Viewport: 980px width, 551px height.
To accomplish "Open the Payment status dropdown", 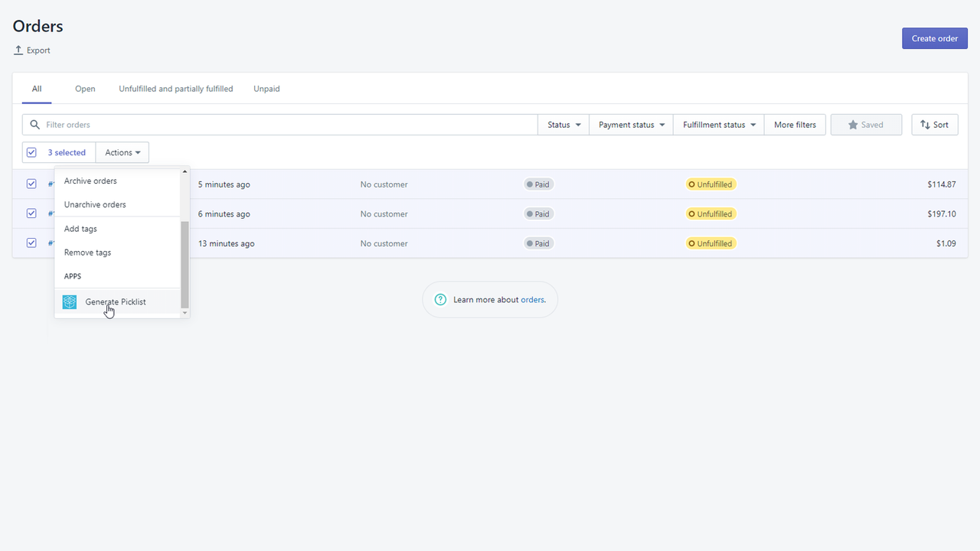I will pyautogui.click(x=630, y=124).
